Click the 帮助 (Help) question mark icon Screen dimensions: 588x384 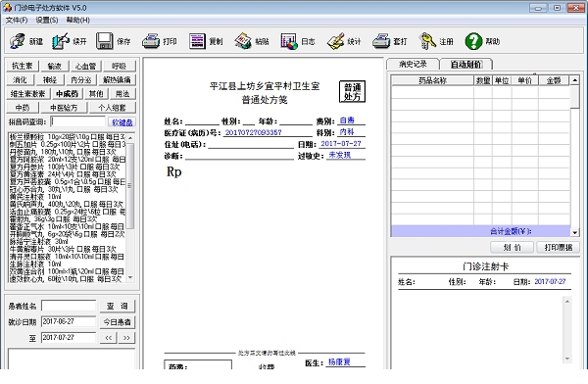point(473,41)
